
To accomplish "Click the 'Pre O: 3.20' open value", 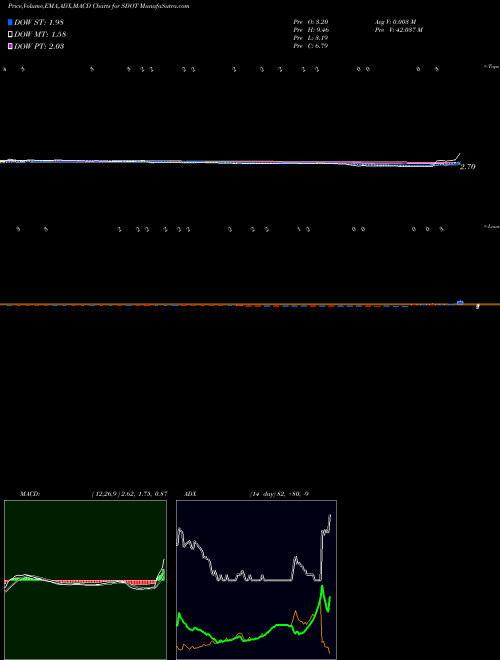I will pos(311,22).
